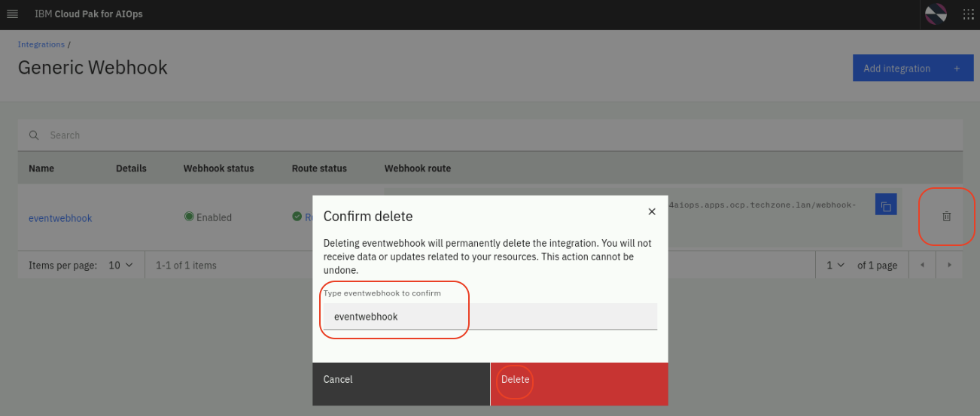
Task: Navigate to Integrations breadcrumb
Action: pyautogui.click(x=41, y=44)
